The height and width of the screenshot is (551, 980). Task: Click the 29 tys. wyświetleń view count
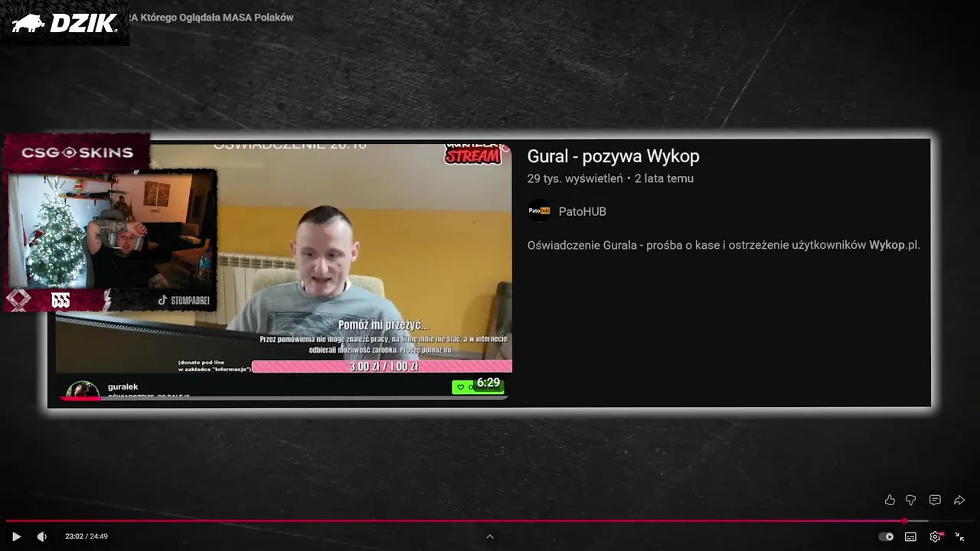(x=575, y=178)
